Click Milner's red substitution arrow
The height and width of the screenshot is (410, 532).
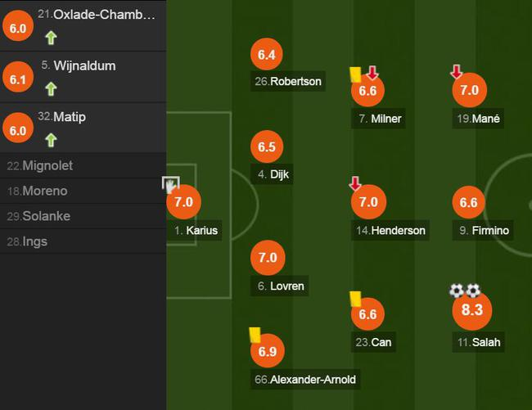pos(372,74)
